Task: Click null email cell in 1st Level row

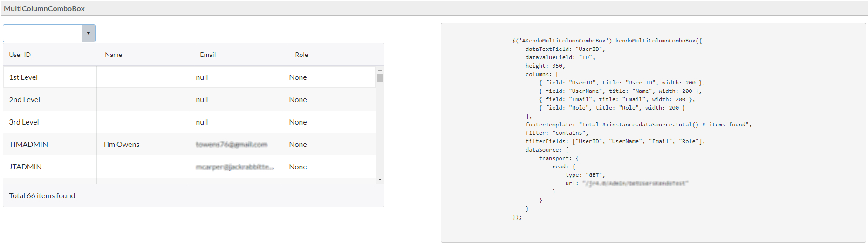Action: pos(202,77)
